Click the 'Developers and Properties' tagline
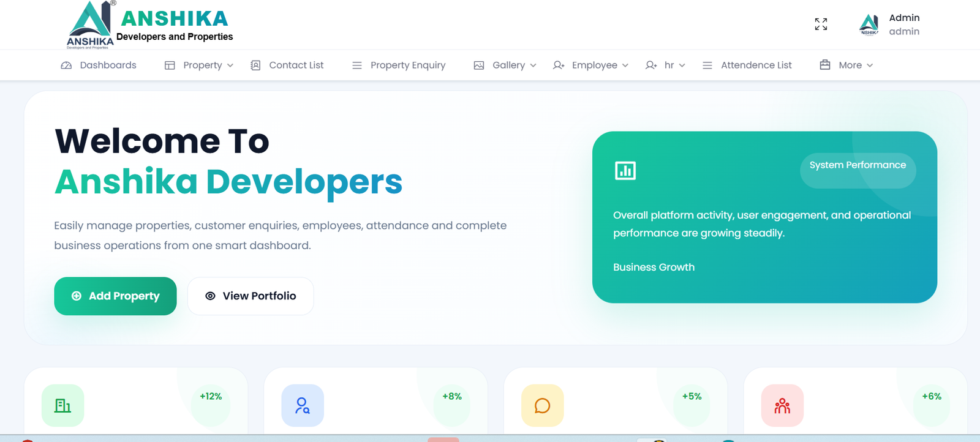 coord(175,37)
